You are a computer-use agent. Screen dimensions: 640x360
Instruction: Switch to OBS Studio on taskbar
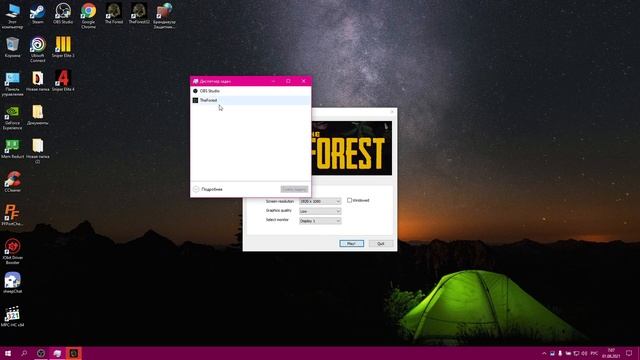[41, 353]
